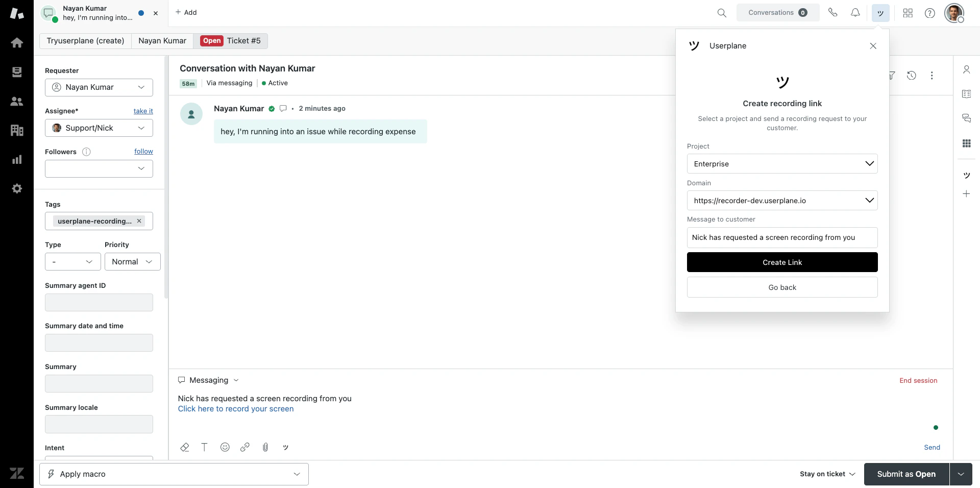This screenshot has height=488, width=980.
Task: Click the attachment paperclip icon
Action: click(x=265, y=447)
